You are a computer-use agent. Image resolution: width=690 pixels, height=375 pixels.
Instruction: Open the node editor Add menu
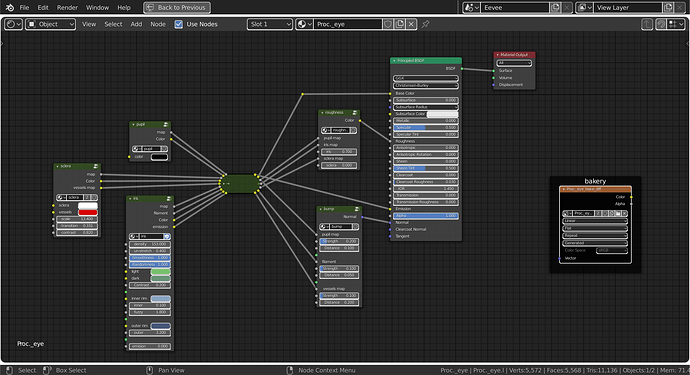tap(136, 24)
